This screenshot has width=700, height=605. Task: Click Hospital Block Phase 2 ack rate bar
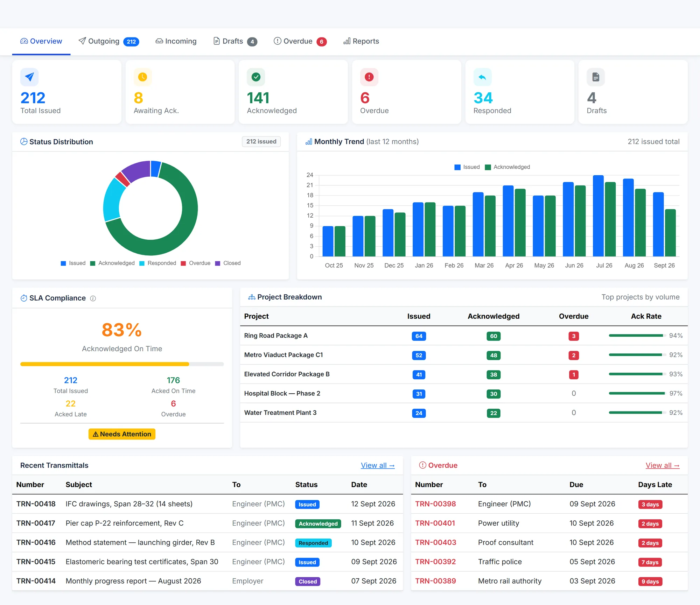(637, 393)
